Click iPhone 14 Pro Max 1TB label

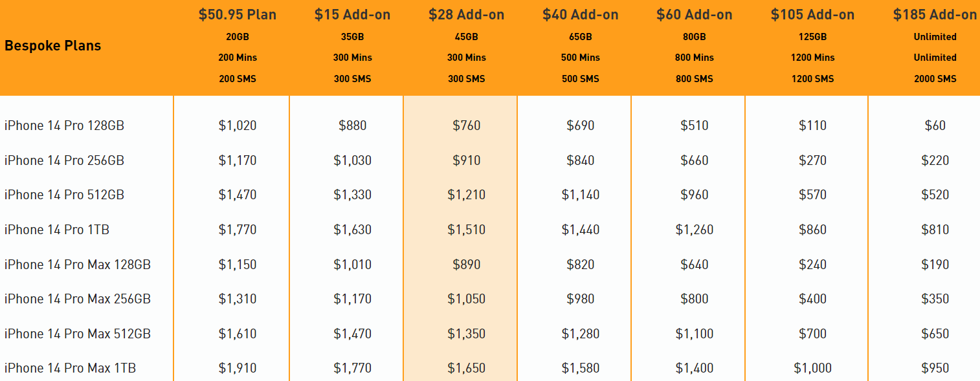70,368
